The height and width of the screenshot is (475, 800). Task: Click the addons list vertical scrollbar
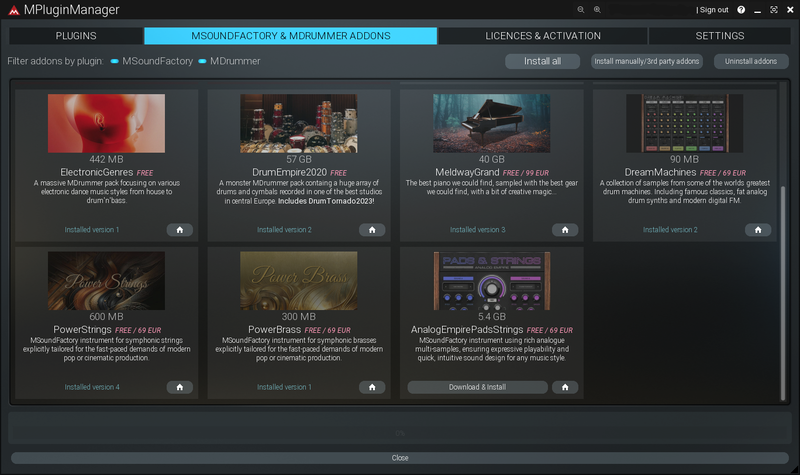[x=783, y=293]
